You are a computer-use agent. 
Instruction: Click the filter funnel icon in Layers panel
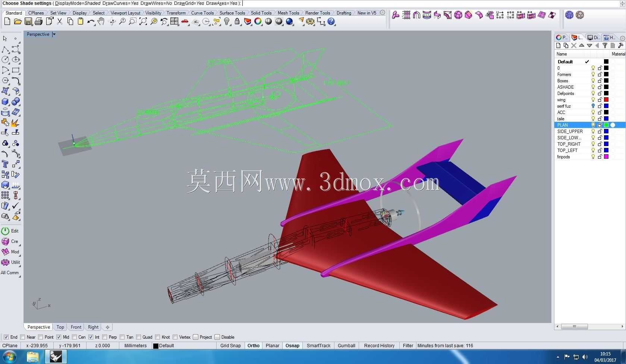tap(605, 45)
